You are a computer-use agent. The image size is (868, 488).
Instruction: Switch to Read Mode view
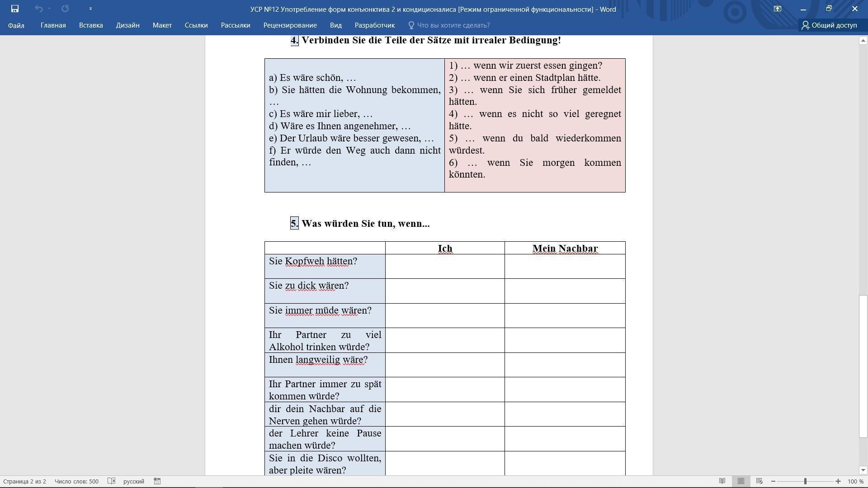click(x=722, y=481)
